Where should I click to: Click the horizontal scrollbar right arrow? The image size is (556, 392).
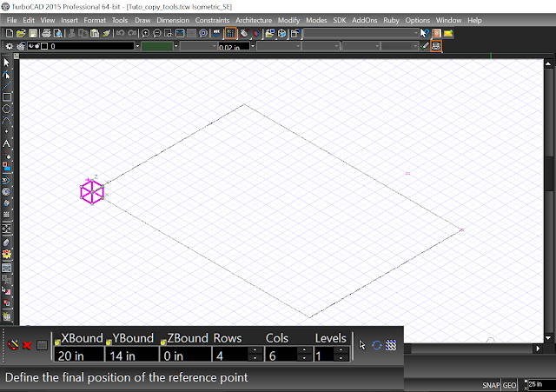tap(539, 349)
